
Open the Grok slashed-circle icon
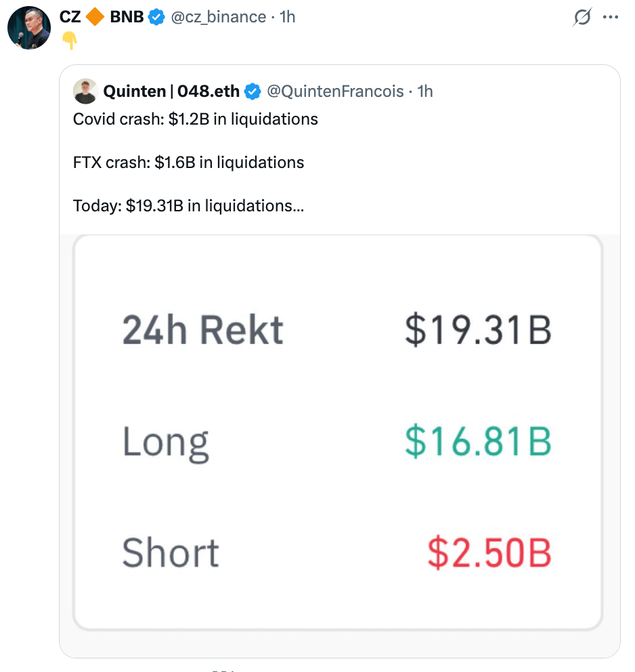tap(581, 18)
